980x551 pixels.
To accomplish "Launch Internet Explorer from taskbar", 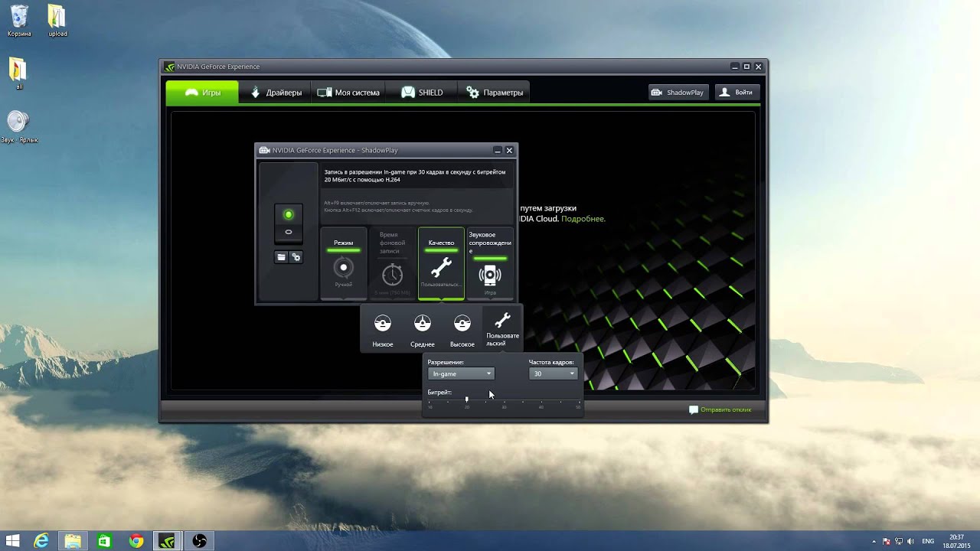I will tap(41, 541).
